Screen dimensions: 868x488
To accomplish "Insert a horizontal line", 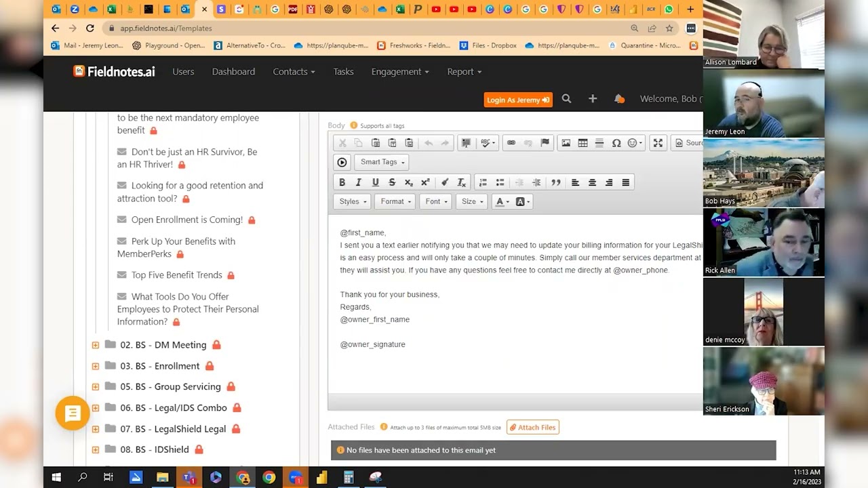I will click(x=599, y=143).
